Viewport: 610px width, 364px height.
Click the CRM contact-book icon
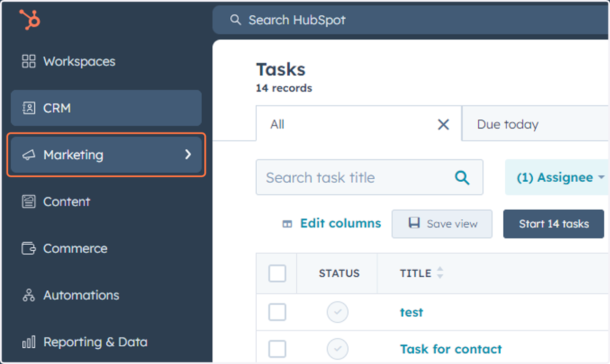click(29, 108)
